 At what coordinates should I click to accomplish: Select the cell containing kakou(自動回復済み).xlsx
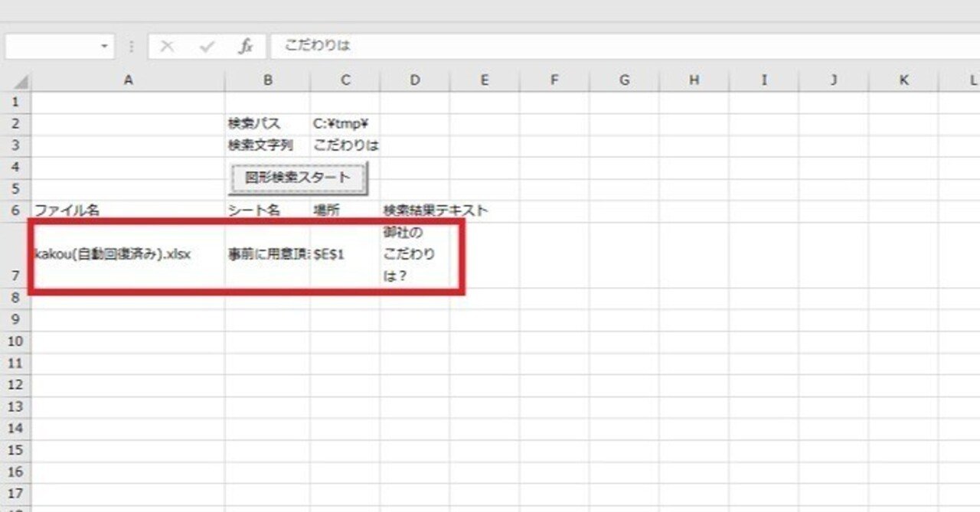(127, 254)
